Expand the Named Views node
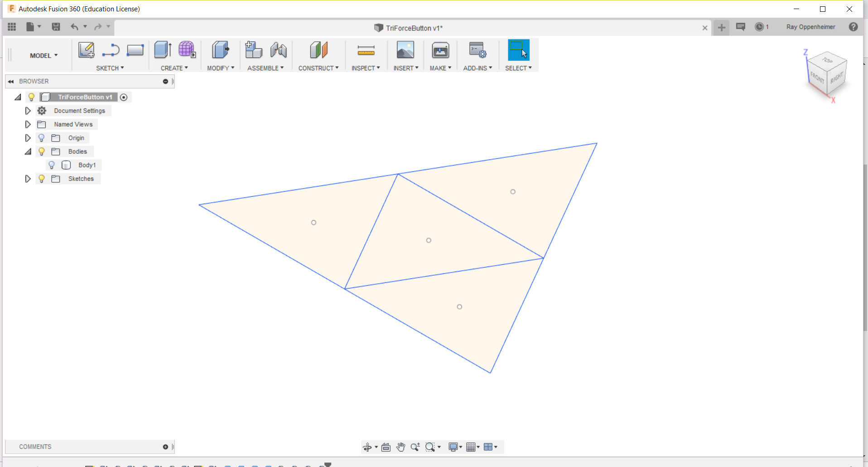The image size is (868, 467). pyautogui.click(x=28, y=124)
